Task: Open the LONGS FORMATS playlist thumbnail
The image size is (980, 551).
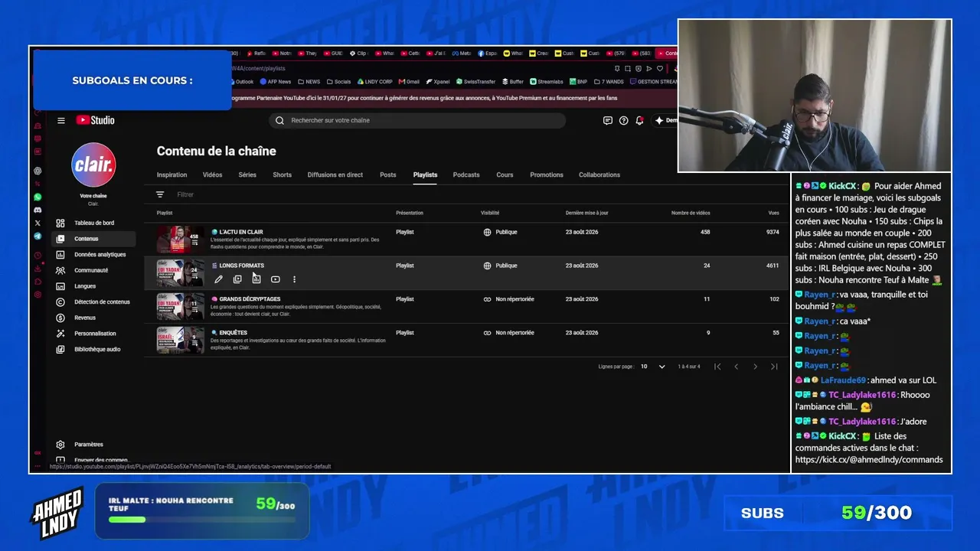Action: pyautogui.click(x=181, y=272)
